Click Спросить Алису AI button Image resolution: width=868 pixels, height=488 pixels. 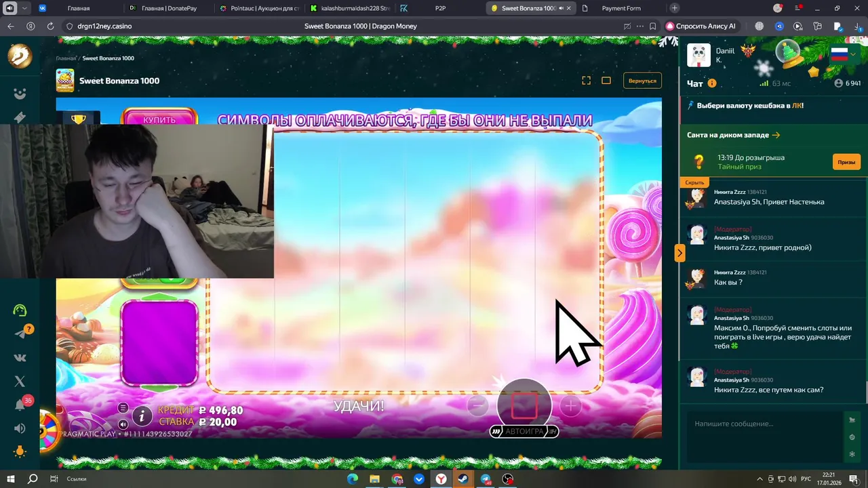pos(702,26)
